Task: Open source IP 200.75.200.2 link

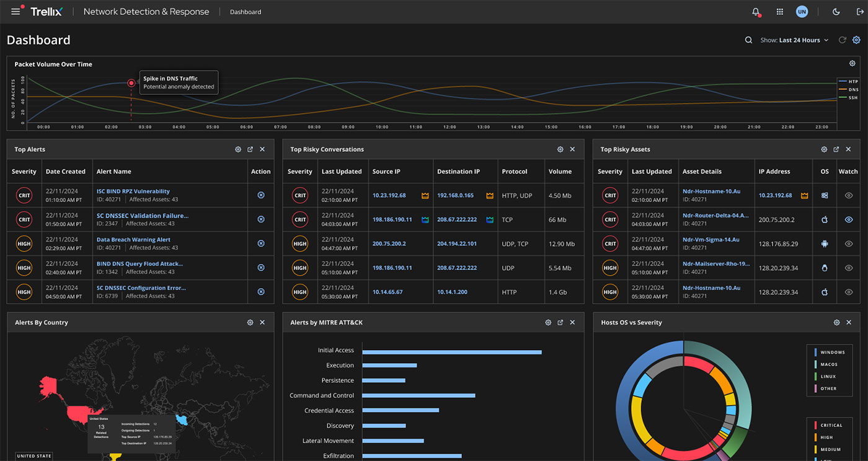Action: 389,244
